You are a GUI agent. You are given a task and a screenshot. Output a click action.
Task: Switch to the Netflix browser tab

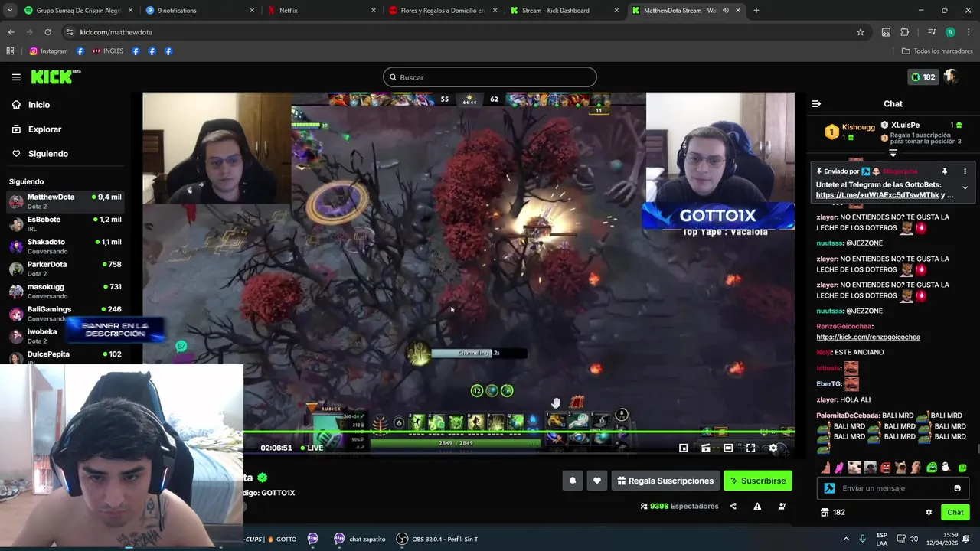pyautogui.click(x=322, y=11)
